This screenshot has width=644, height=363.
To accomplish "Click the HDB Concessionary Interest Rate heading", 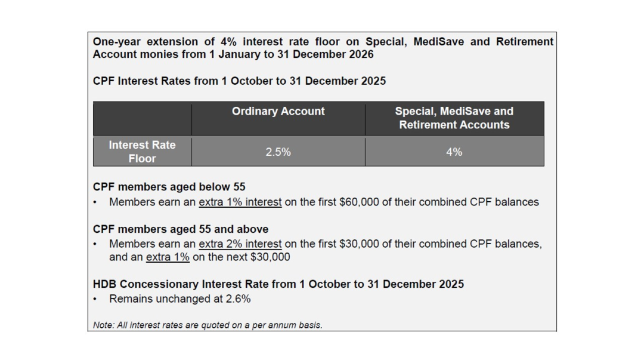I will pos(278,284).
